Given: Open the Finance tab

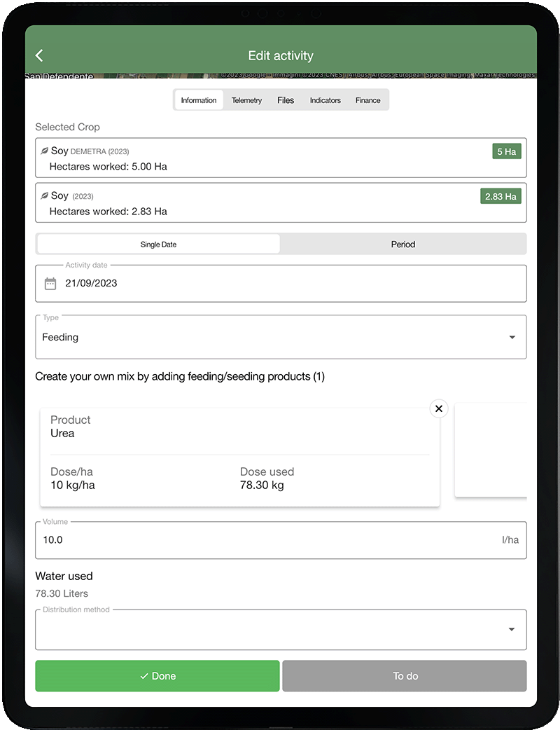Looking at the screenshot, I should pyautogui.click(x=367, y=99).
